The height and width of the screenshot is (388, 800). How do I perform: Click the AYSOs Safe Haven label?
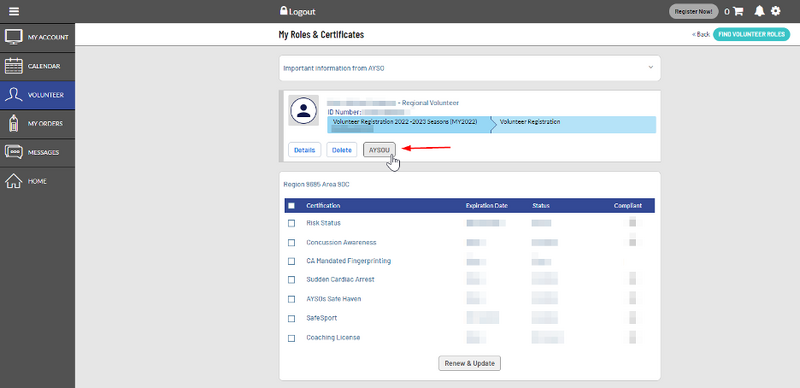334,299
